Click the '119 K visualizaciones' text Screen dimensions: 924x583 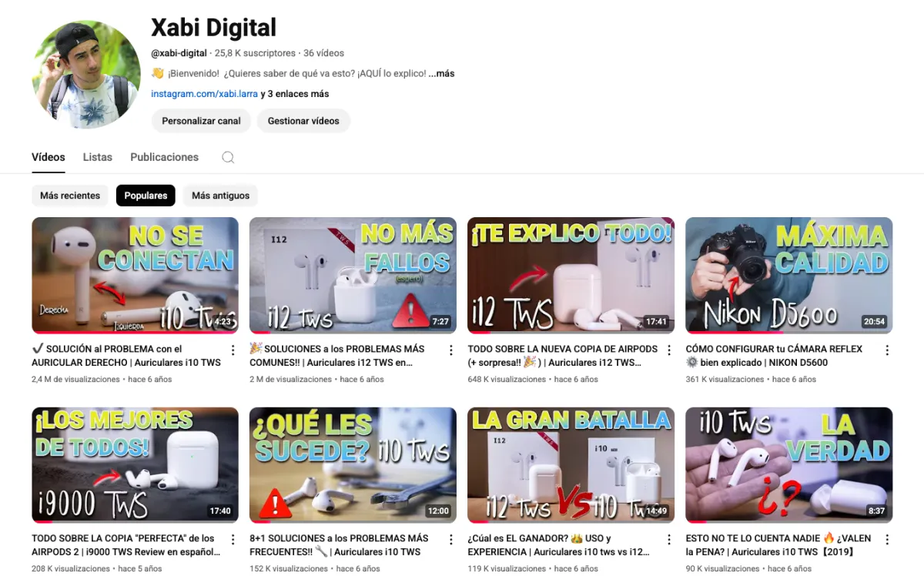click(507, 568)
